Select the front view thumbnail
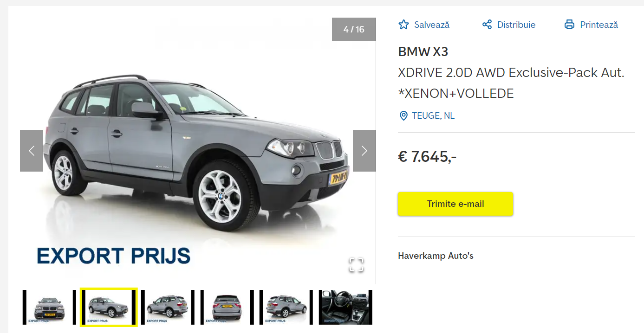Screen dimensions: 644x333 coord(49,307)
